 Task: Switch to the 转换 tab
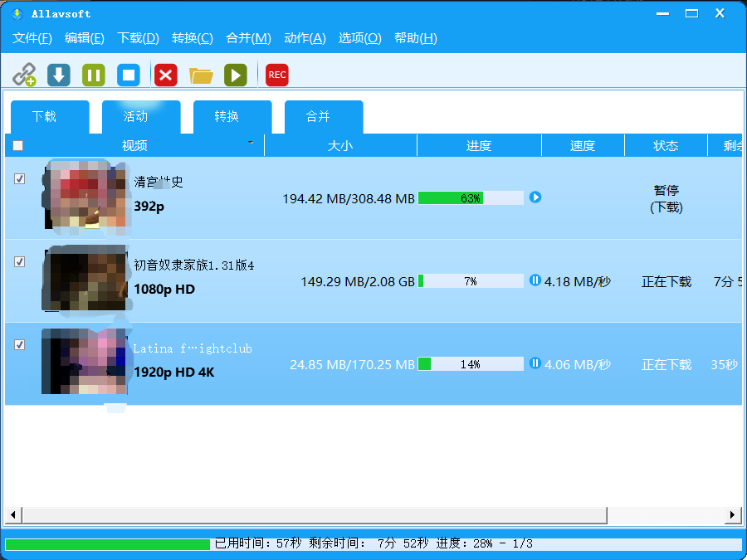pos(232,117)
